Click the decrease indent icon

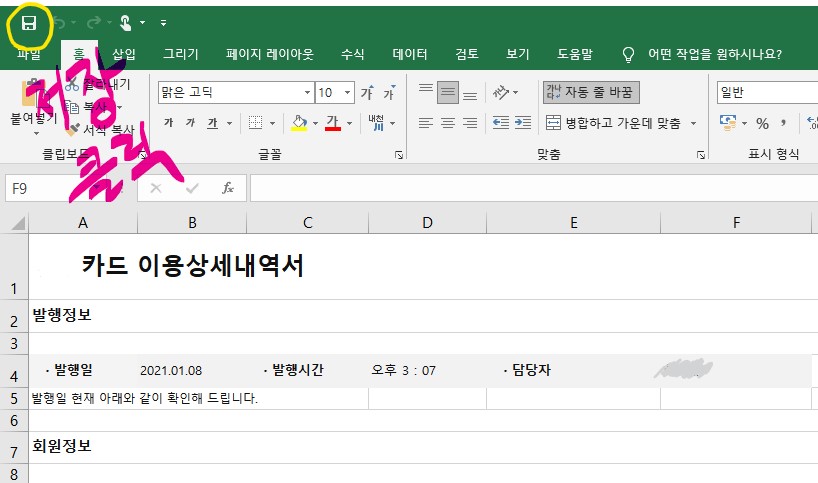(x=501, y=123)
